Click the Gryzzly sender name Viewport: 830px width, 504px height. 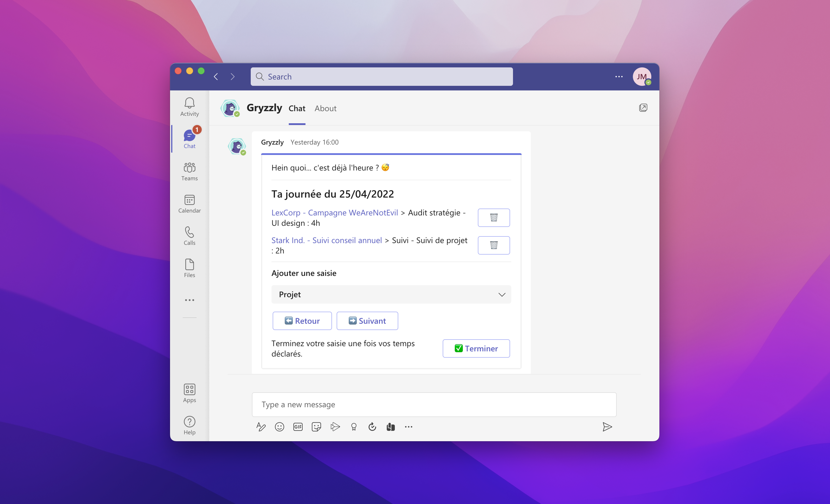point(272,142)
